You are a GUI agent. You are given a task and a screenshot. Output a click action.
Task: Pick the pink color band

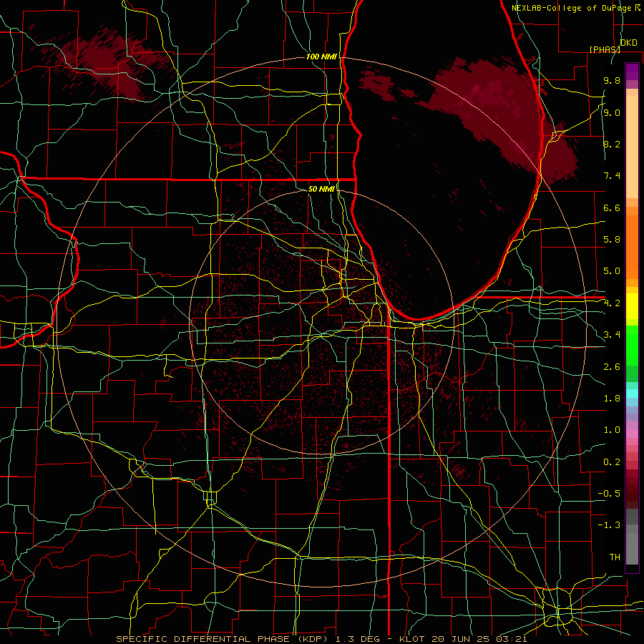[632, 434]
